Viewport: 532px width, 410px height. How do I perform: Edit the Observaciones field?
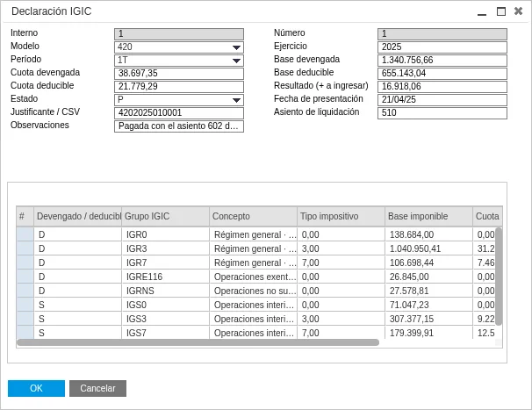point(179,126)
